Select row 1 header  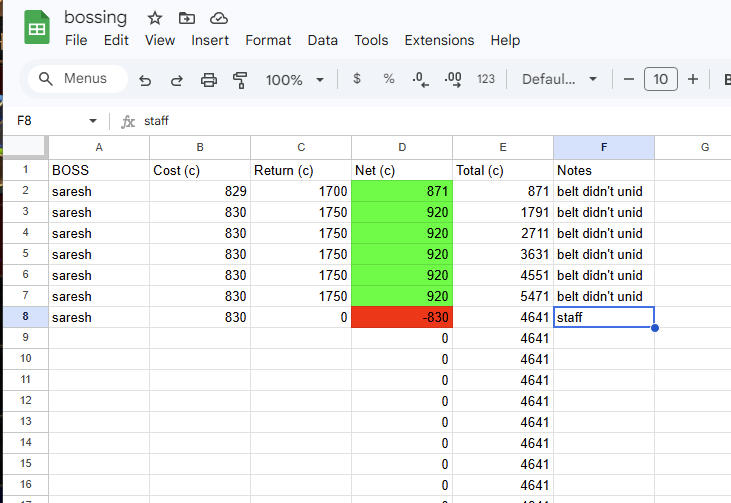pos(26,170)
